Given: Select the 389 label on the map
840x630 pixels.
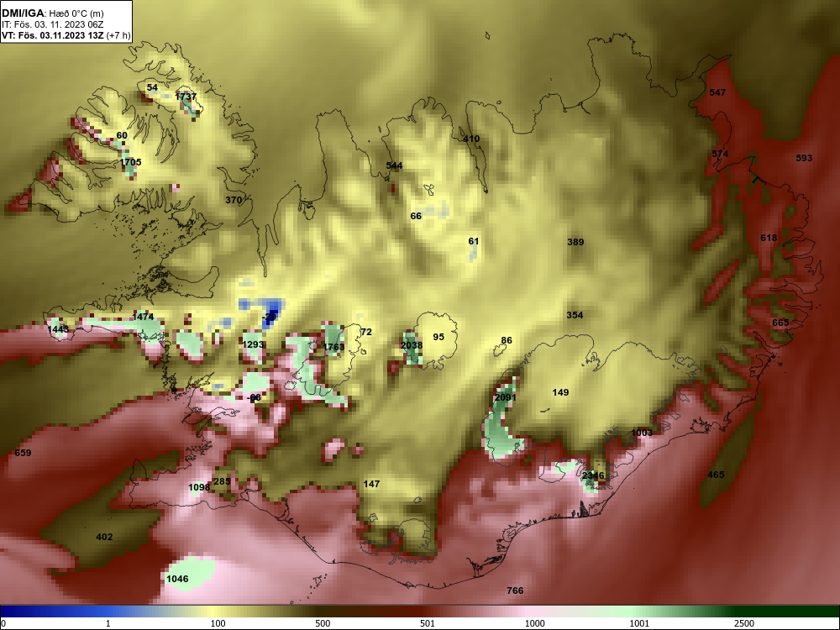Looking at the screenshot, I should pyautogui.click(x=575, y=242).
